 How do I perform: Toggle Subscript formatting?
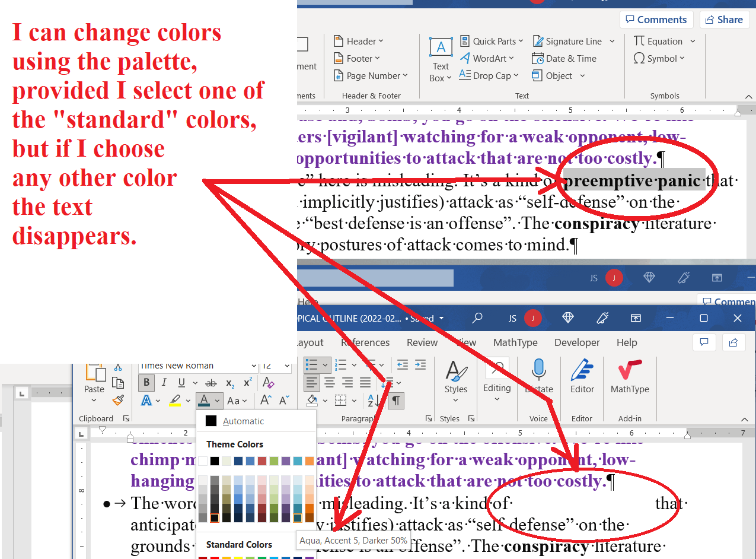(x=230, y=383)
